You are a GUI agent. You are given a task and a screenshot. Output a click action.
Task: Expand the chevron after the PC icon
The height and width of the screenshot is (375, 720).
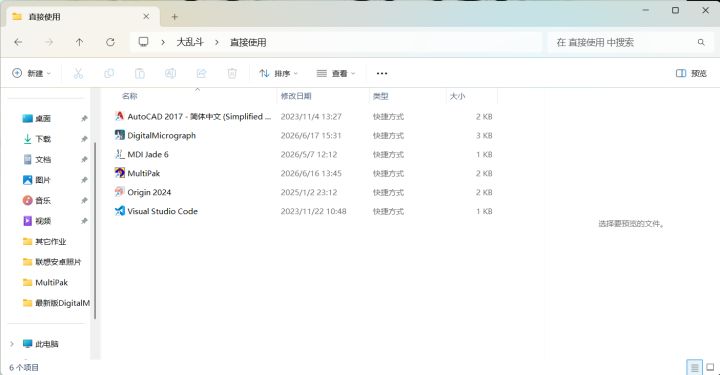point(163,42)
